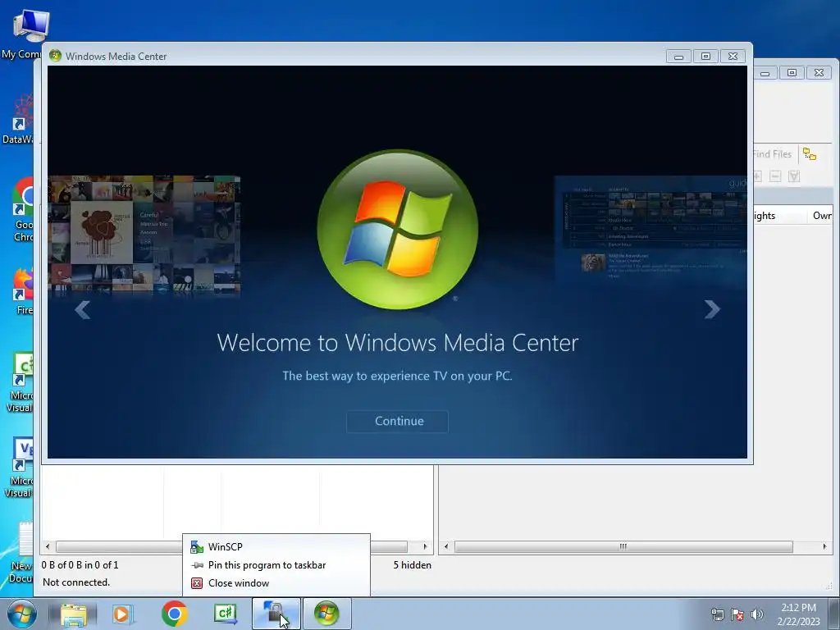This screenshot has height=630, width=840.
Task: Click left arrow of WinSCP local panel scrollbar
Action: coord(48,547)
